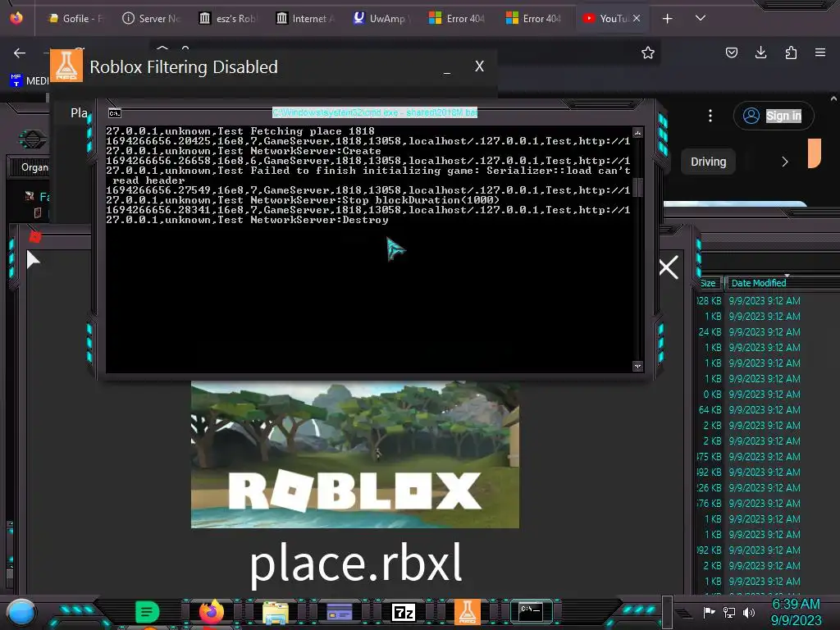Switch to the second Error 404 tab
This screenshot has height=630, width=840.
click(534, 18)
